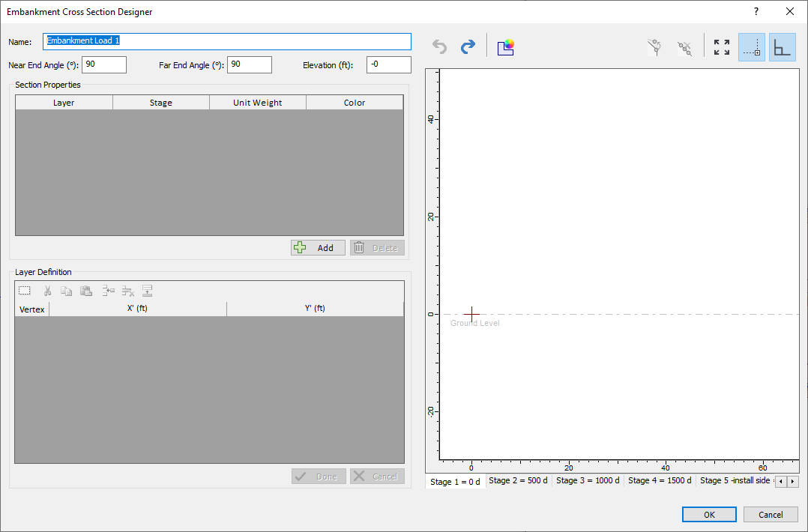Switch to the Stage 2 = 500 d tab
The height and width of the screenshot is (532, 808).
pos(518,480)
